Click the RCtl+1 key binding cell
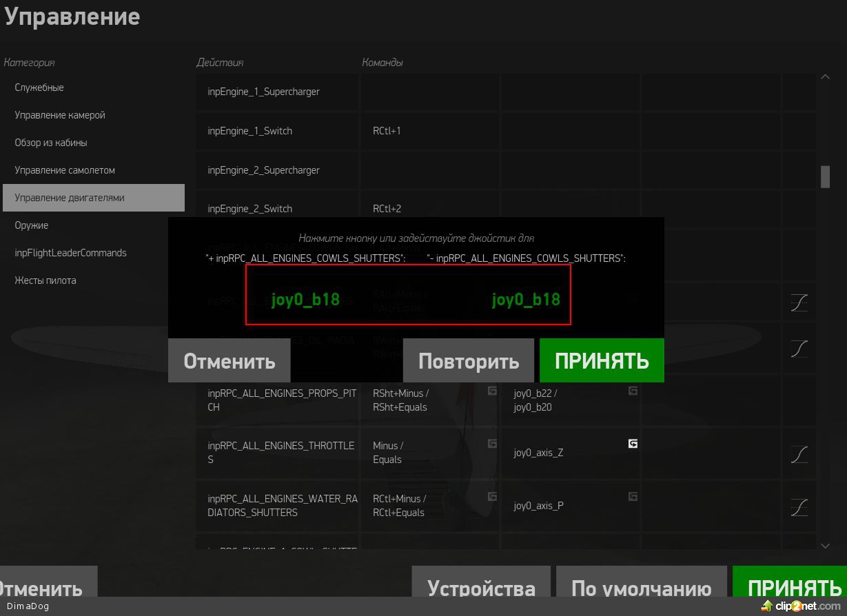The height and width of the screenshot is (616, 847). pyautogui.click(x=429, y=131)
